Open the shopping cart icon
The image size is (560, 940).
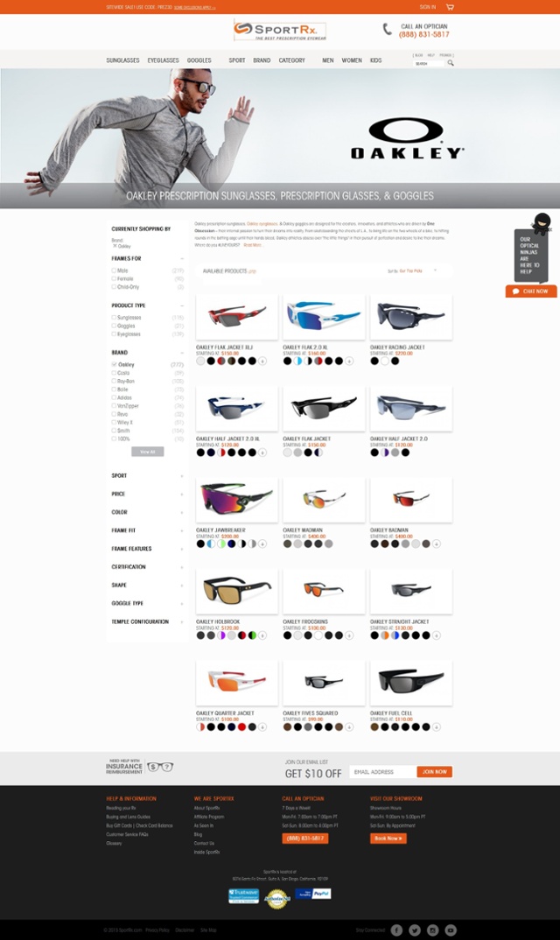coord(450,7)
